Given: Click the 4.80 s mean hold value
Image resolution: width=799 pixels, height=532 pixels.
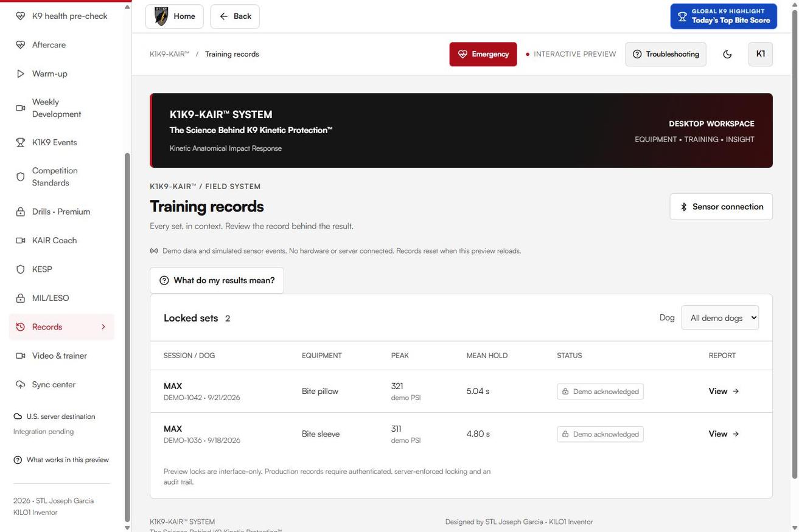Looking at the screenshot, I should coord(478,434).
